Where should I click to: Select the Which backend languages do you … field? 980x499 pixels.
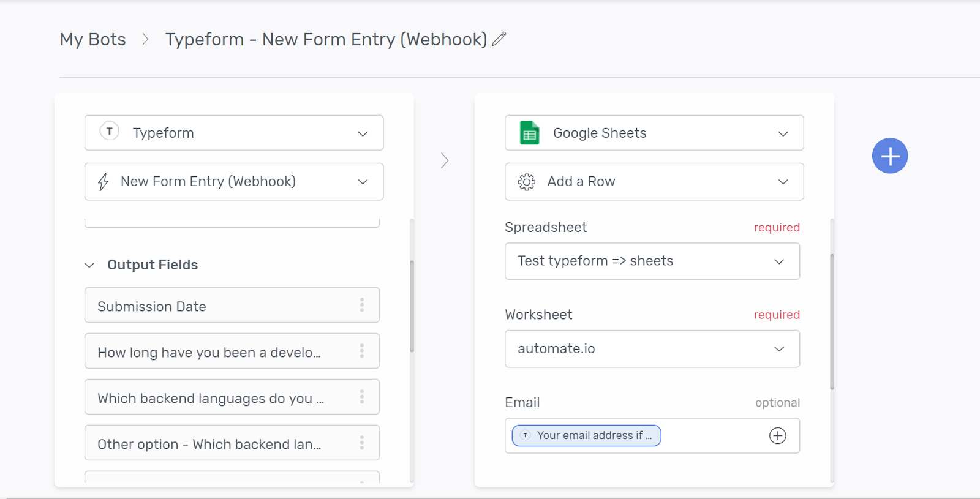232,397
